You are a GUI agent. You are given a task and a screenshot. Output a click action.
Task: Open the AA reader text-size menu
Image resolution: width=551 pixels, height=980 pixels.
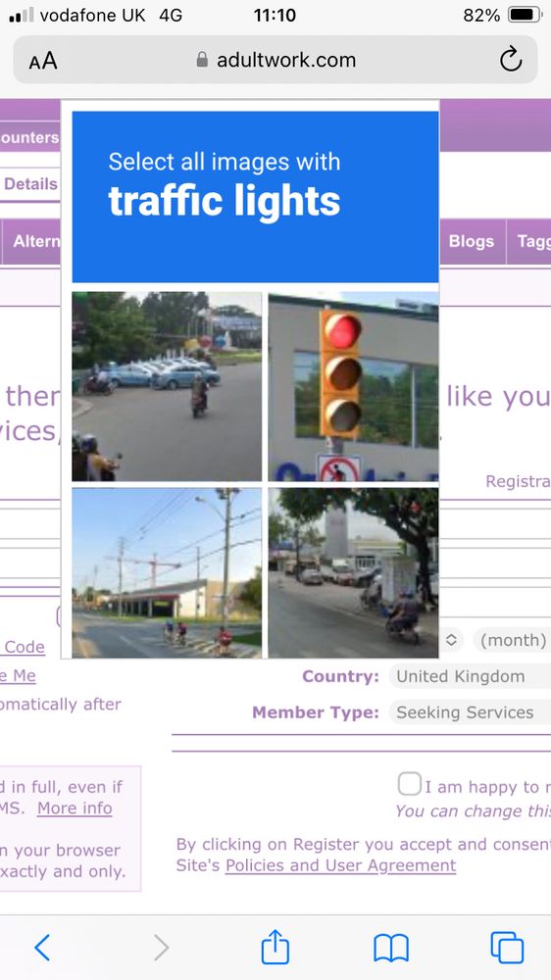[43, 61]
